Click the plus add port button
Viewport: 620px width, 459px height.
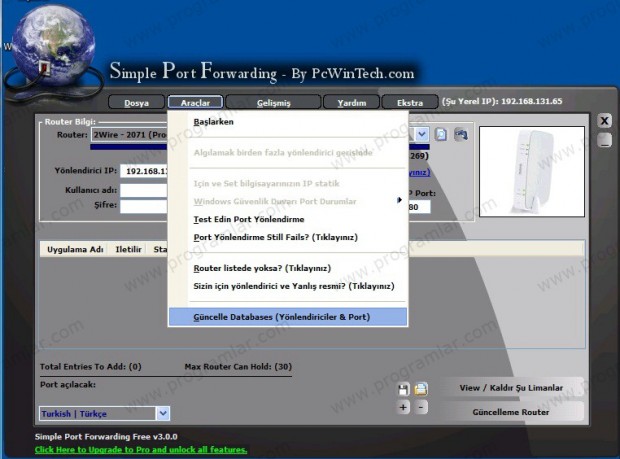403,407
